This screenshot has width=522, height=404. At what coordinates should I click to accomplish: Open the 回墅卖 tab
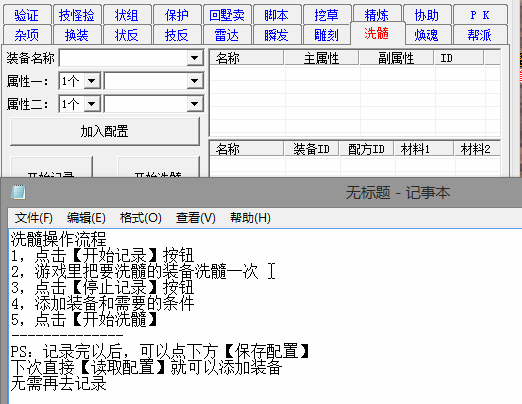[x=227, y=15]
